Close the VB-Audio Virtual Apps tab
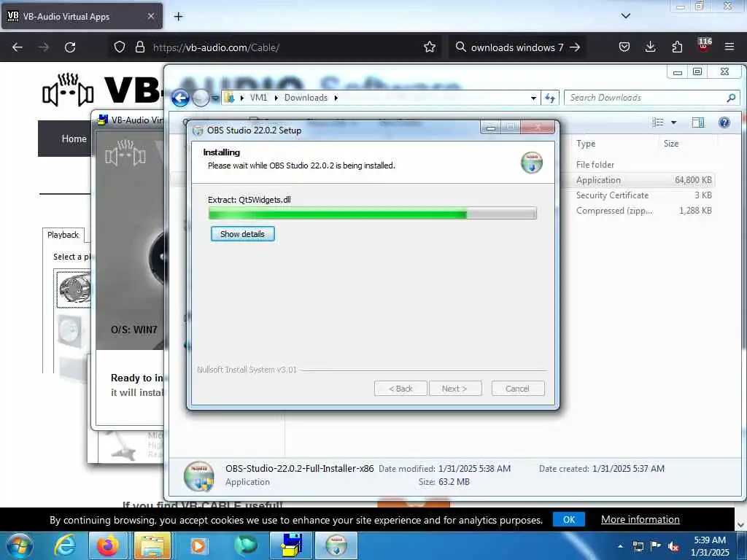 [x=150, y=16]
